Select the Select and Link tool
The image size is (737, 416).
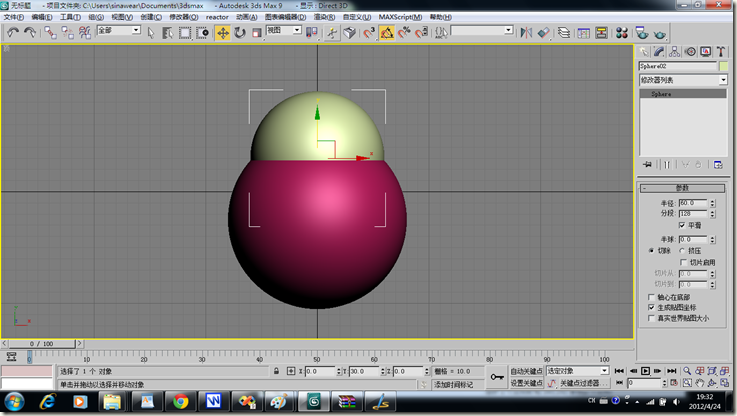point(50,32)
